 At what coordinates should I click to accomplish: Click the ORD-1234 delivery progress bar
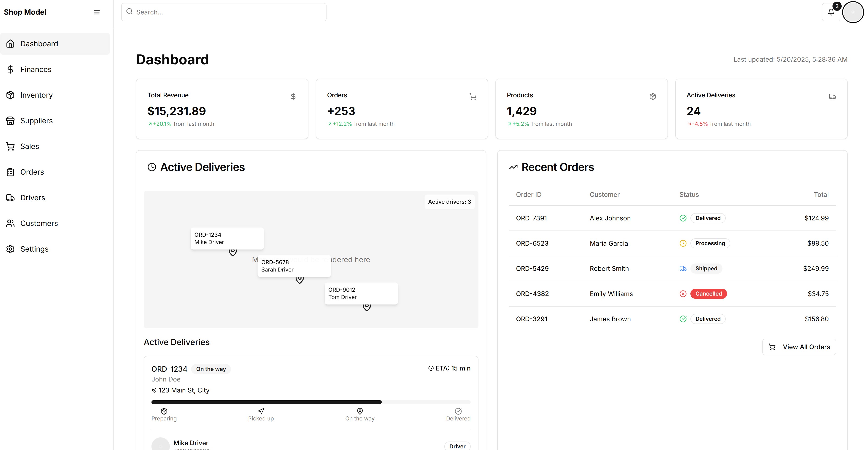point(311,402)
